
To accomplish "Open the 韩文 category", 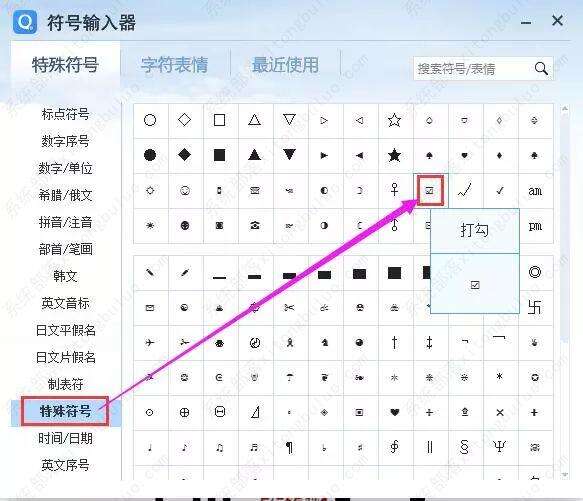I will [x=65, y=276].
